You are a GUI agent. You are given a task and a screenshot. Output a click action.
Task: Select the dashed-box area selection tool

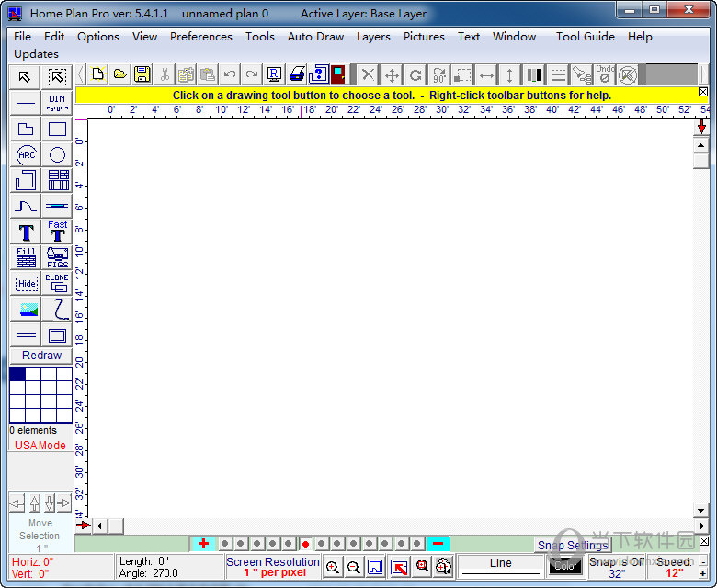[x=57, y=77]
